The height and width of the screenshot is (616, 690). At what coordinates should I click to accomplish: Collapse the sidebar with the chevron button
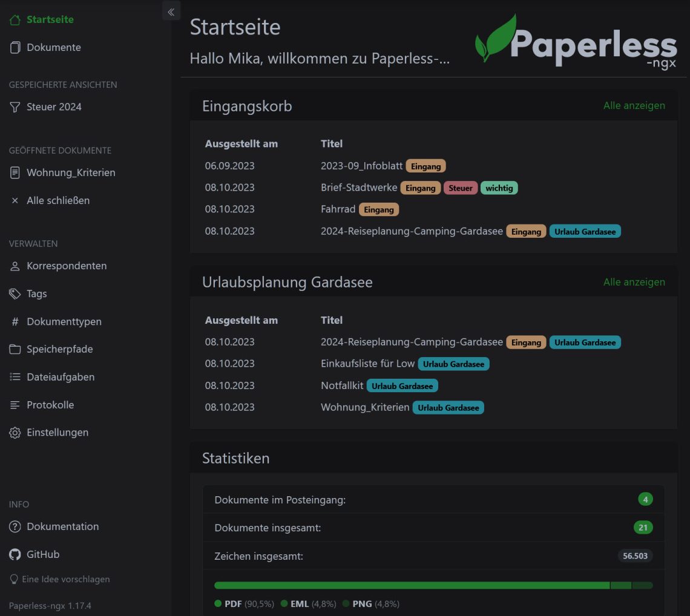[171, 11]
